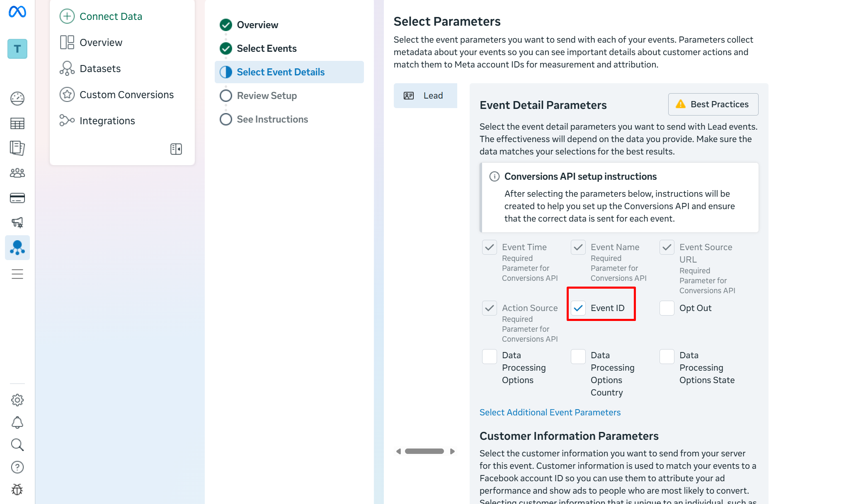Enable the Opt Out checkbox
Image resolution: width=856 pixels, height=504 pixels.
pyautogui.click(x=667, y=308)
